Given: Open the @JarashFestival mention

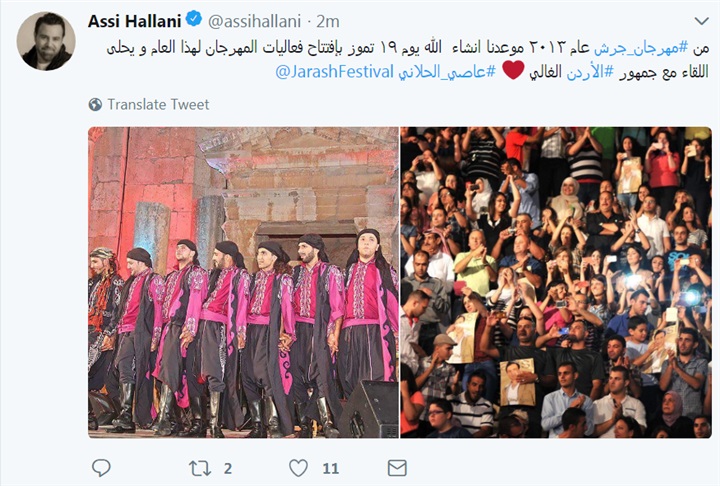Looking at the screenshot, I should click(334, 72).
